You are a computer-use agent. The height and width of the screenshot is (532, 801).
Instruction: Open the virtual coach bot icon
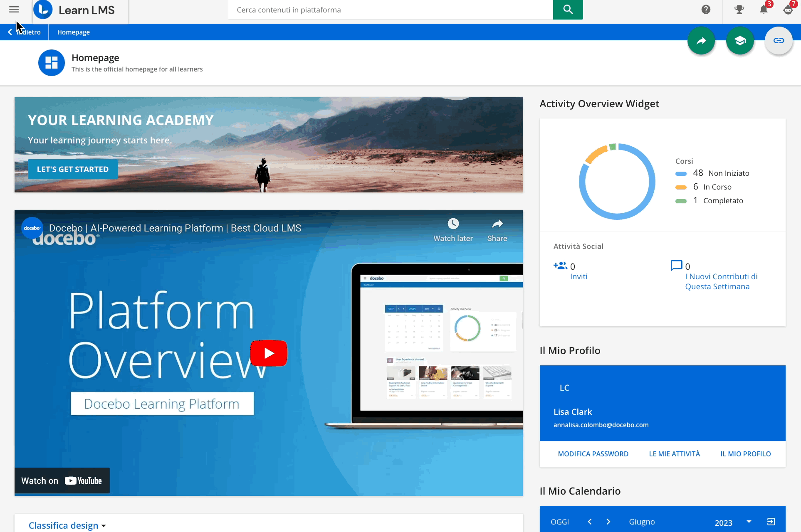point(788,10)
